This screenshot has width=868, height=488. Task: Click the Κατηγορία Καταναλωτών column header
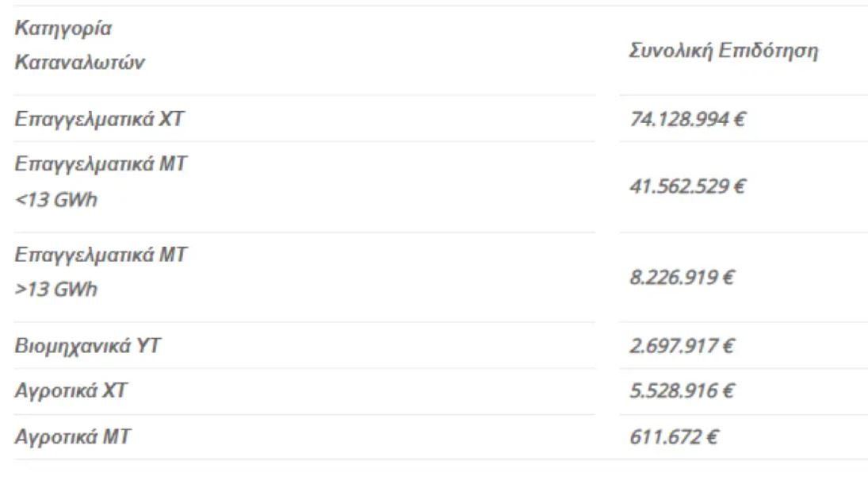pos(80,45)
